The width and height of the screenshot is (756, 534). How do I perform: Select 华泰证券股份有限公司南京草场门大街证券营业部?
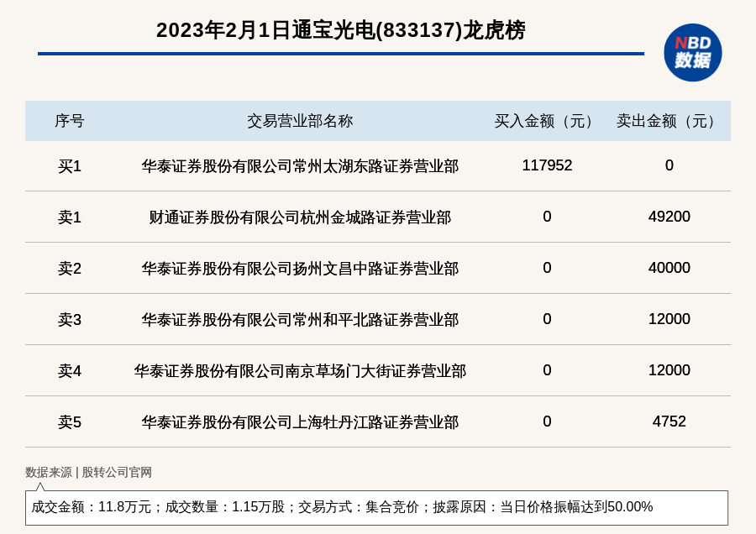[x=300, y=371]
